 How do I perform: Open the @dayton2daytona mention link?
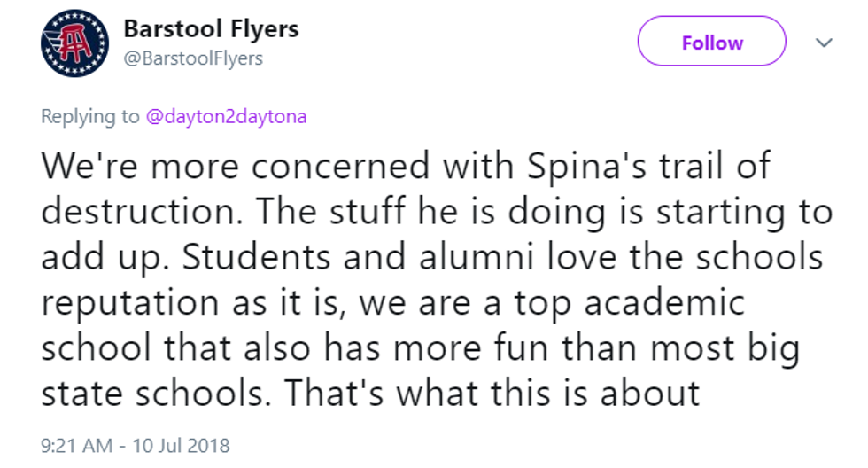click(225, 117)
